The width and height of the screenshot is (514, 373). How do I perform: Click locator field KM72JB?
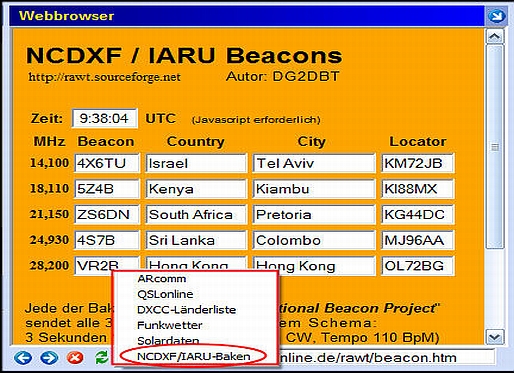pyautogui.click(x=418, y=163)
